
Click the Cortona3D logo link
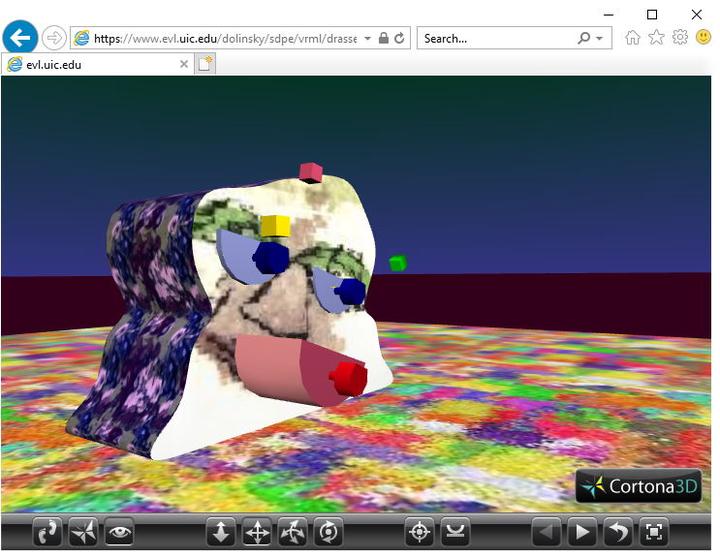[639, 486]
